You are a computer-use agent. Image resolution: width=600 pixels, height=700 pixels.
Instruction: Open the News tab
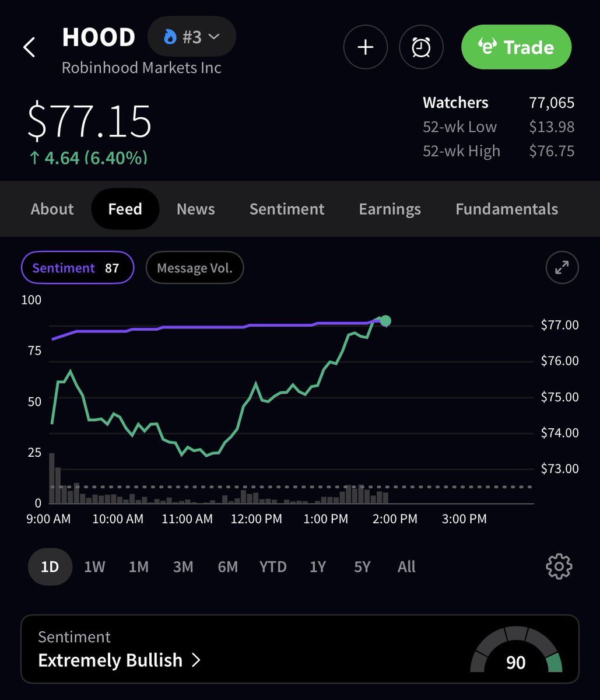point(196,209)
